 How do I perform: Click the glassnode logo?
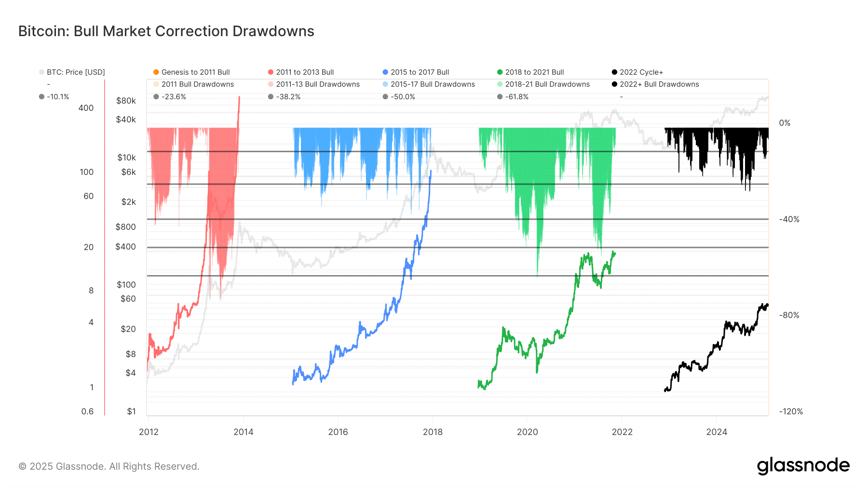click(x=803, y=465)
